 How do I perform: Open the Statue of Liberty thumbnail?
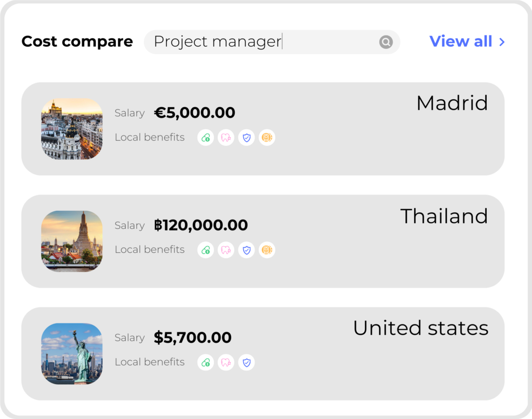pyautogui.click(x=72, y=354)
